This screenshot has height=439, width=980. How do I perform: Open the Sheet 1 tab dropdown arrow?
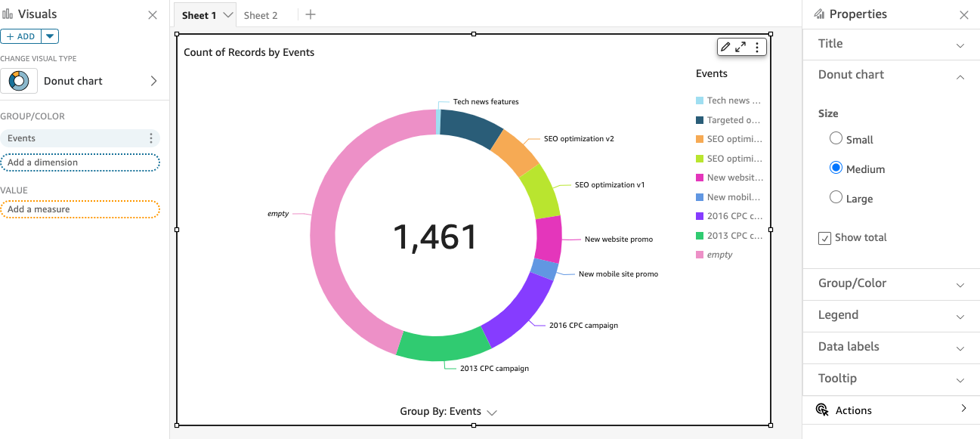tap(227, 15)
